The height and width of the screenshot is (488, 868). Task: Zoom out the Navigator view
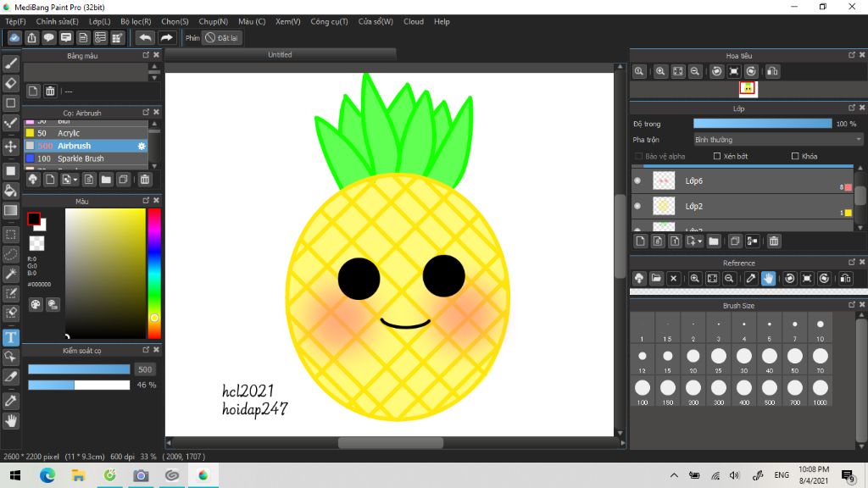tap(695, 71)
